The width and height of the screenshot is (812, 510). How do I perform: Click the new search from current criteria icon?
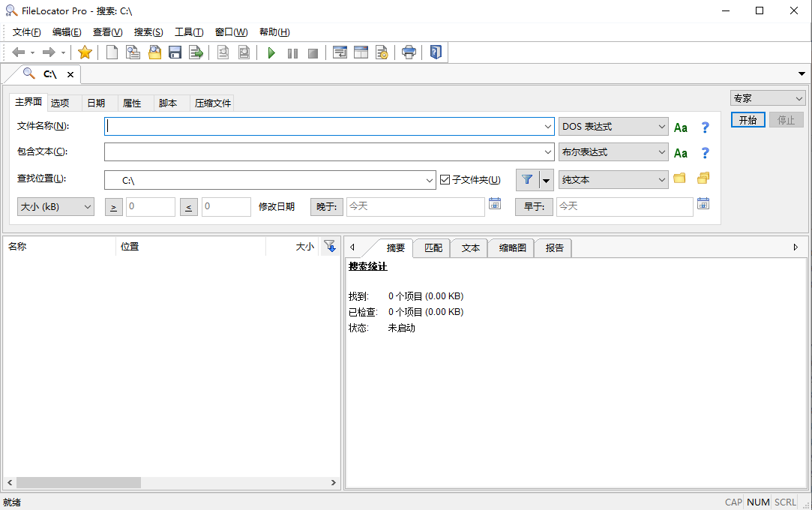click(x=133, y=52)
